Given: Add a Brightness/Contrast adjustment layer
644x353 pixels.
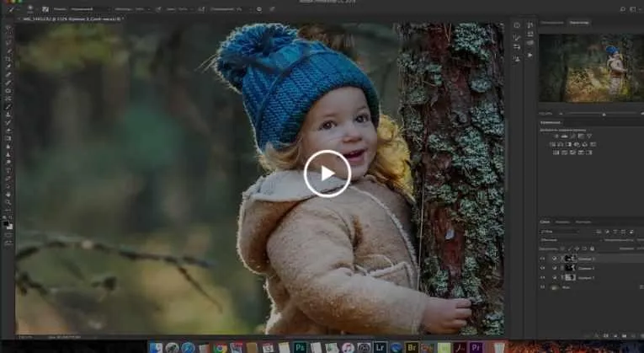Looking at the screenshot, I should [x=556, y=136].
